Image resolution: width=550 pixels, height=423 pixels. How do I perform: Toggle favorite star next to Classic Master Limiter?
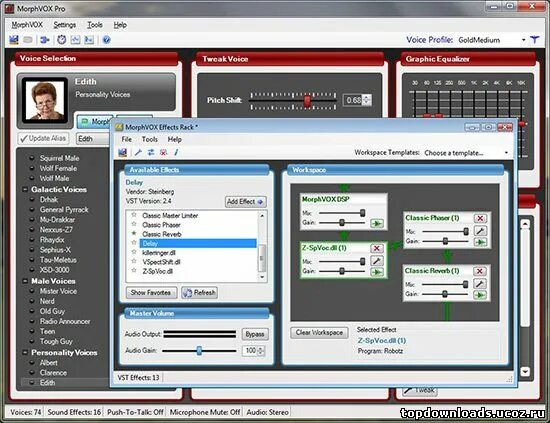(134, 215)
